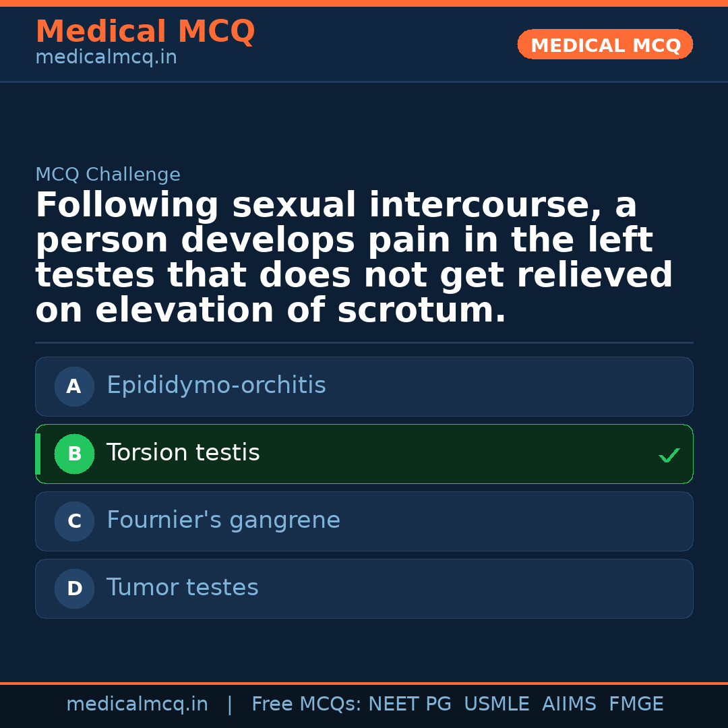Click the Medical MCQ header title

pos(145,32)
